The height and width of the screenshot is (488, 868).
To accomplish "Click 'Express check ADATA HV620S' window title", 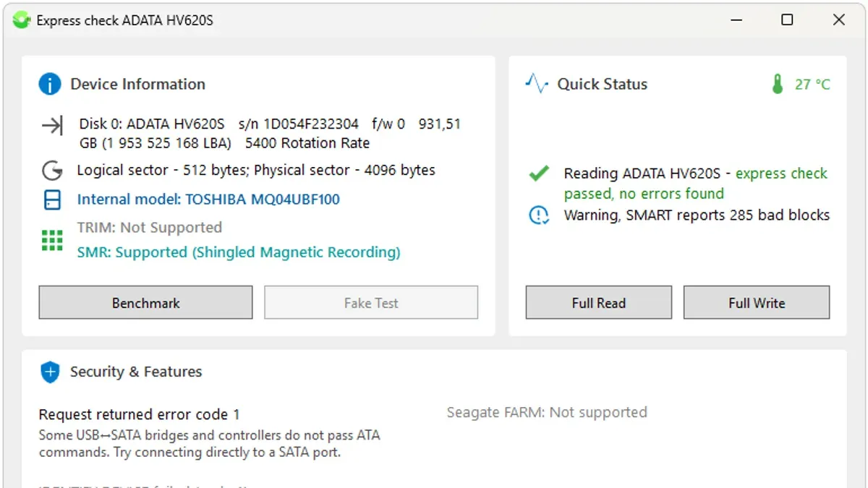I will coord(124,20).
